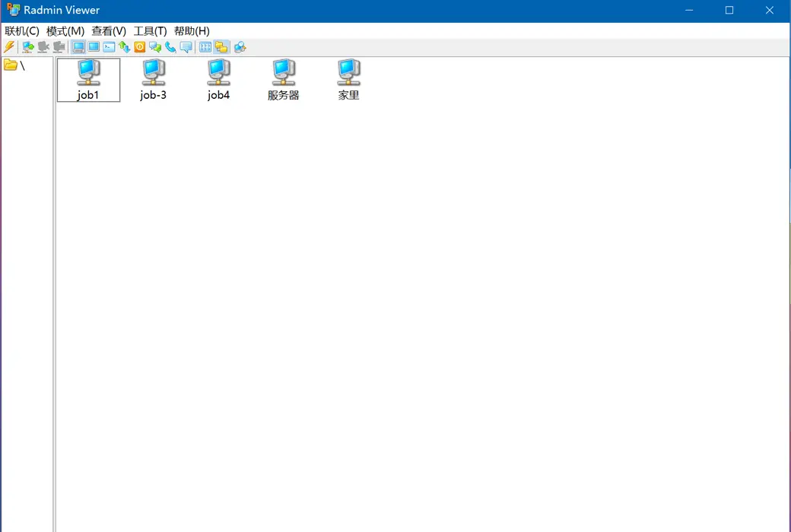Minimize the Radmin Viewer window

click(689, 10)
